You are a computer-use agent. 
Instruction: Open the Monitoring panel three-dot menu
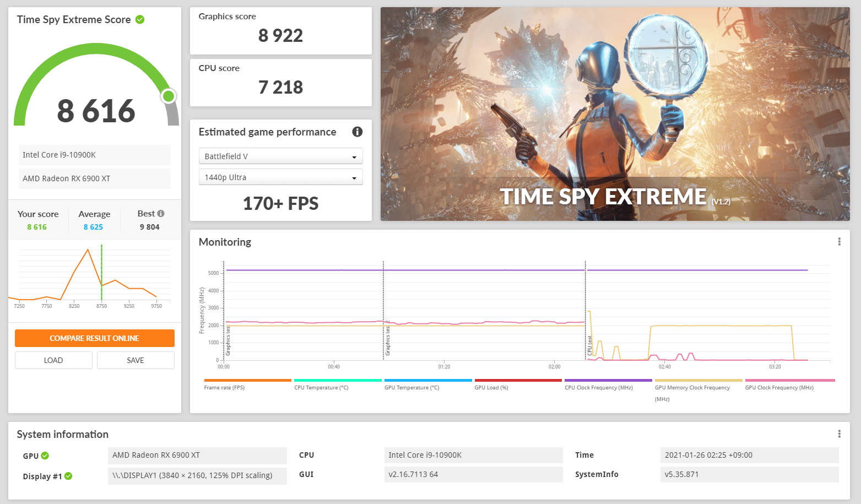(839, 242)
